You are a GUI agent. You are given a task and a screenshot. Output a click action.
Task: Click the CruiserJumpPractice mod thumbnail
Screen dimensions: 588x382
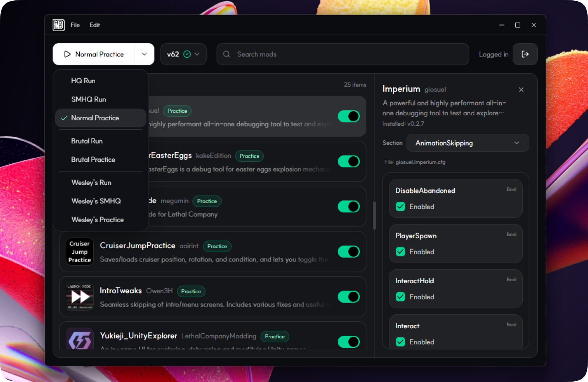point(80,252)
